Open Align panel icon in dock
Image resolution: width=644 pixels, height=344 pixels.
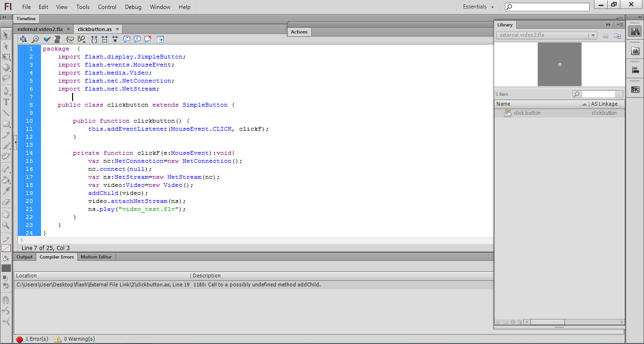coord(635,70)
